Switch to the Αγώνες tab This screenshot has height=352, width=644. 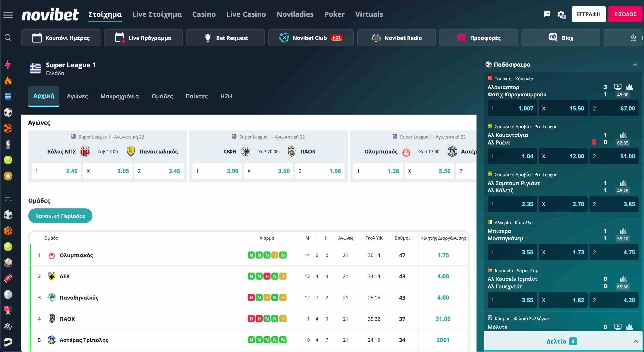(x=77, y=96)
